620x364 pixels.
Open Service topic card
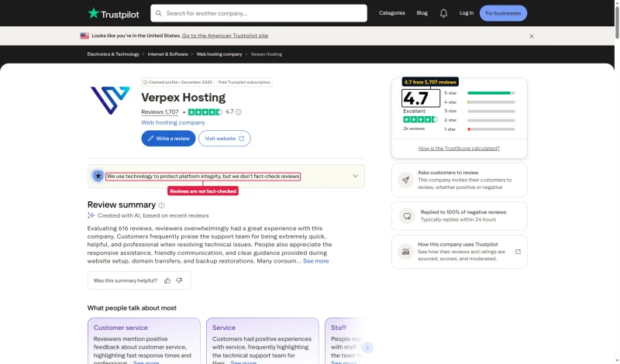pyautogui.click(x=263, y=341)
